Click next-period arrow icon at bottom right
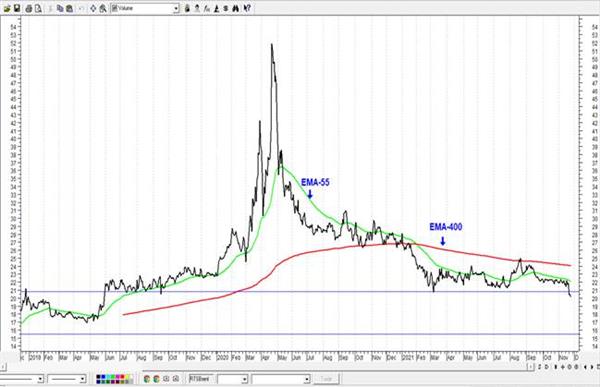 tap(592, 367)
